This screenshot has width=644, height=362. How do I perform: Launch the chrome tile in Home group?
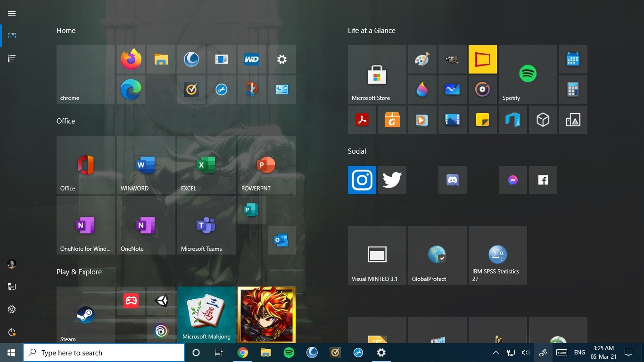[86, 74]
